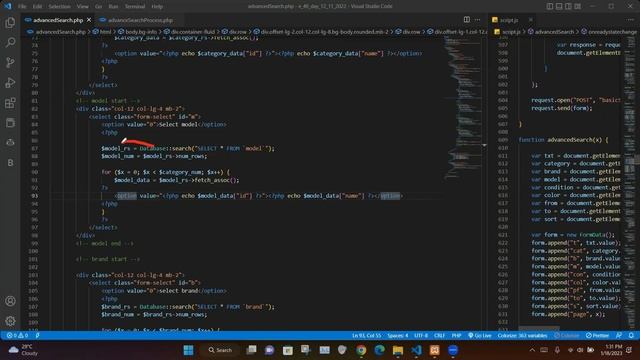The height and width of the screenshot is (360, 640).
Task: Open the View menu
Action: tap(82, 7)
